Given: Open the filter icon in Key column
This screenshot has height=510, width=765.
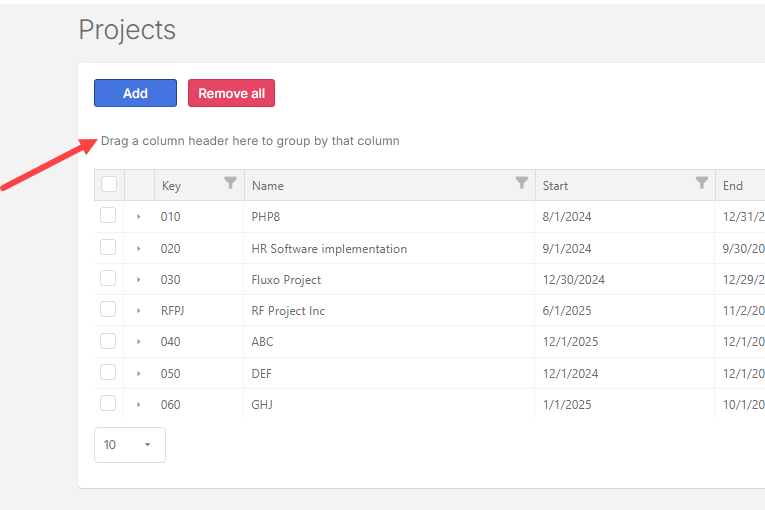Looking at the screenshot, I should tap(231, 183).
